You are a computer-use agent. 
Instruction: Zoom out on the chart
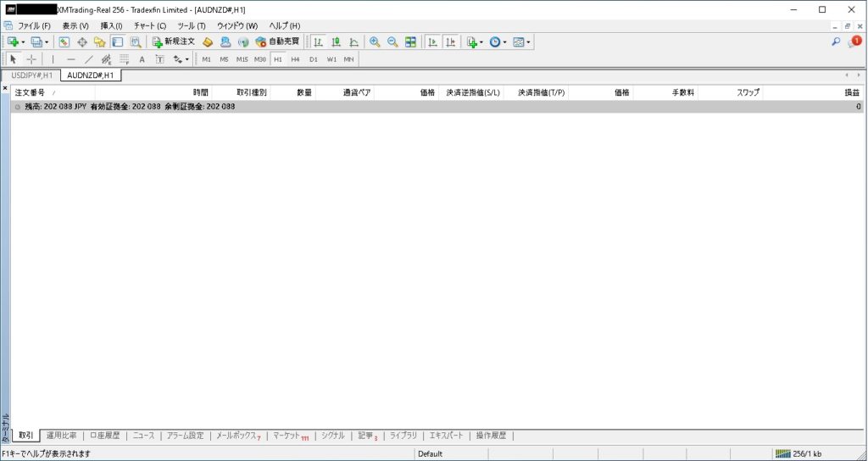[x=392, y=42]
